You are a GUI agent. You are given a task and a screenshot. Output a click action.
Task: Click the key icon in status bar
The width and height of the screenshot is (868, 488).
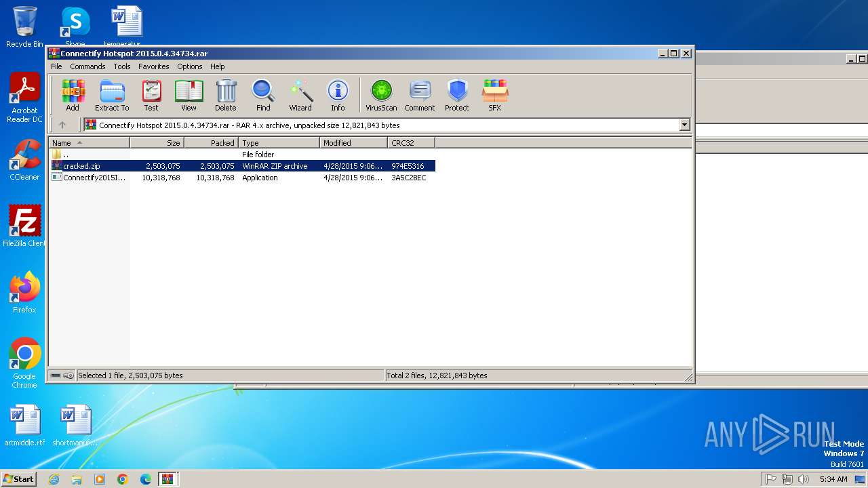[x=68, y=375]
